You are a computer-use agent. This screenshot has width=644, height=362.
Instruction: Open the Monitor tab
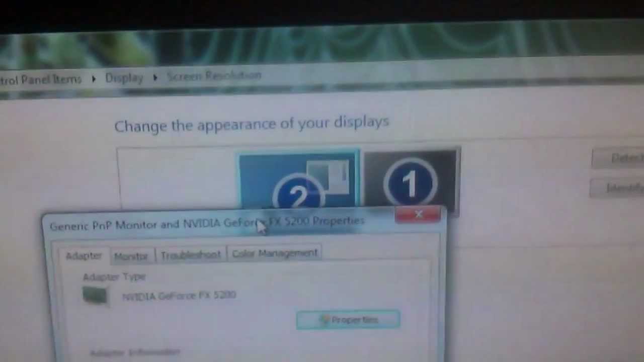click(x=131, y=256)
